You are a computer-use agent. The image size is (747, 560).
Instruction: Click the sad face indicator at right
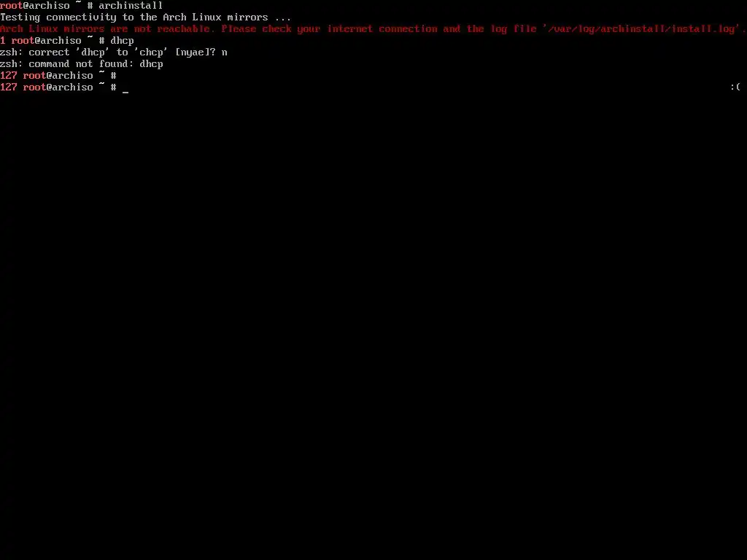(x=735, y=87)
